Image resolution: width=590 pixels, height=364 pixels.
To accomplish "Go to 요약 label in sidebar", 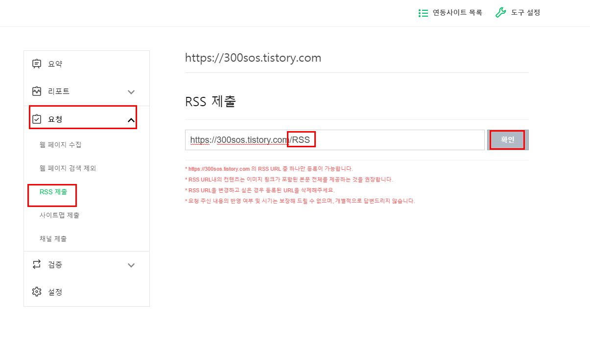I will pyautogui.click(x=55, y=64).
